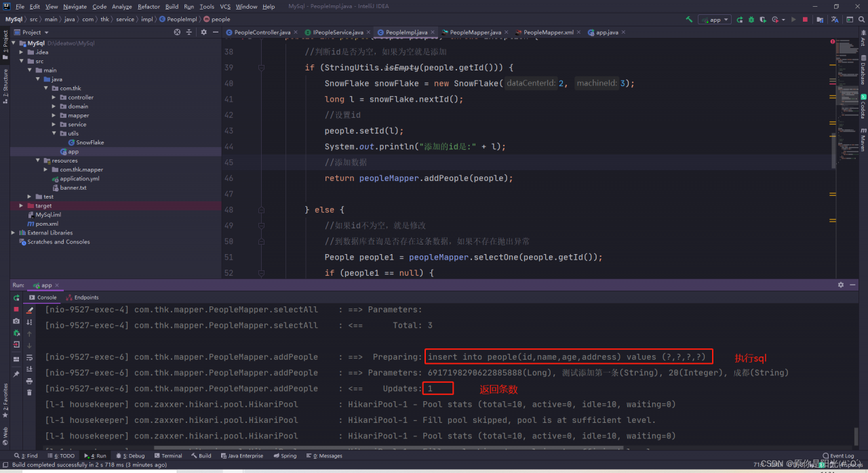Open the Java Enterprise tool window
Viewport: 868px width, 473px height.
(x=242, y=456)
